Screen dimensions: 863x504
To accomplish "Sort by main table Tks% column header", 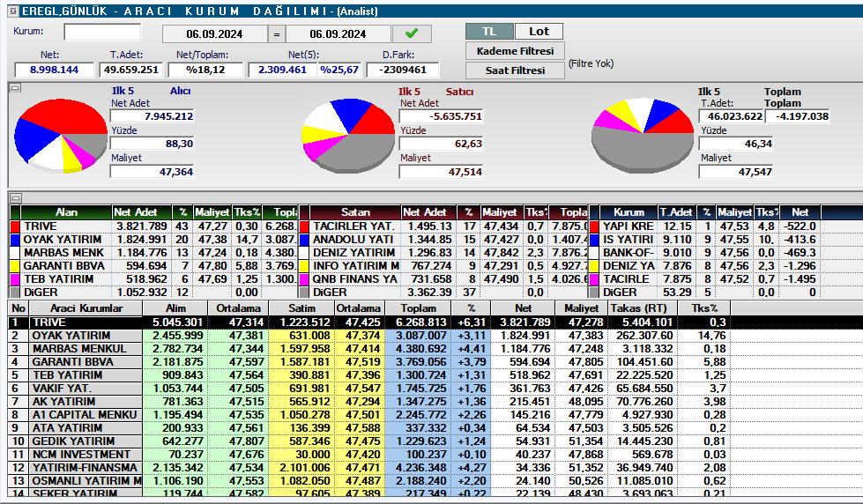I will click(704, 308).
